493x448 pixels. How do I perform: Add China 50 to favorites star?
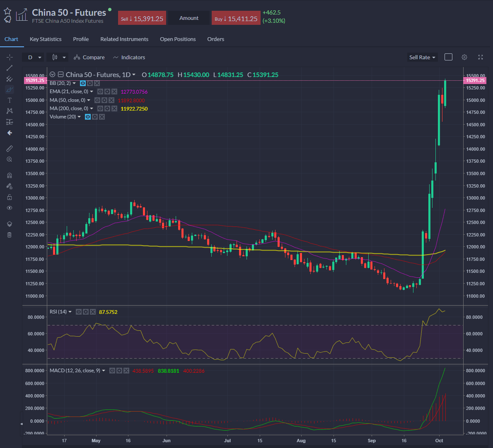pos(7,11)
